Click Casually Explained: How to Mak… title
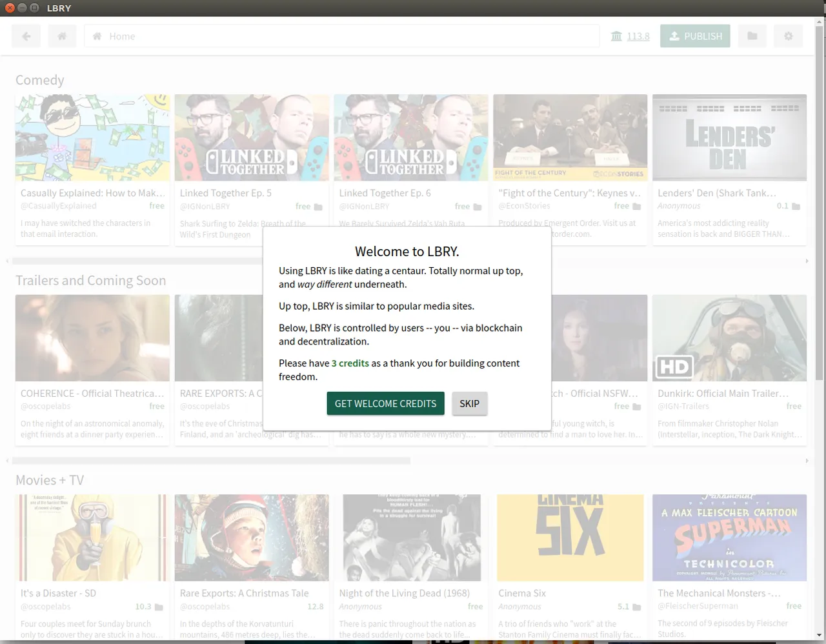The width and height of the screenshot is (826, 644). [93, 193]
